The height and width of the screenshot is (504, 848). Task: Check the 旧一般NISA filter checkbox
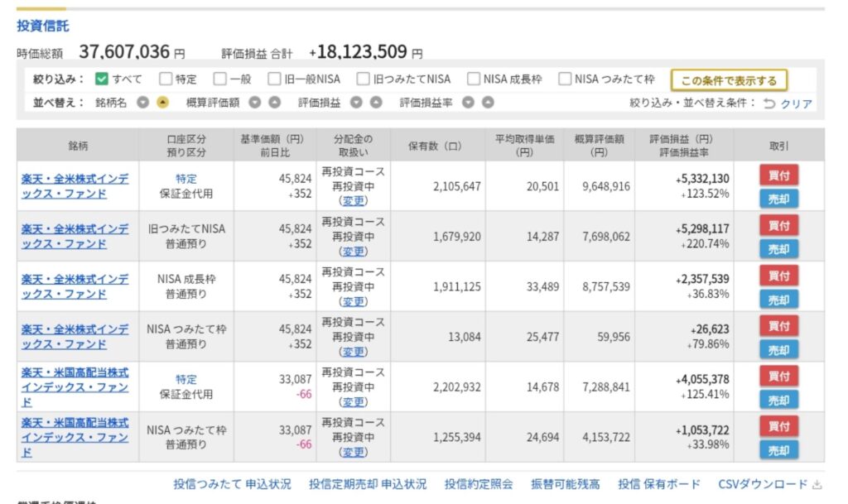click(x=274, y=79)
